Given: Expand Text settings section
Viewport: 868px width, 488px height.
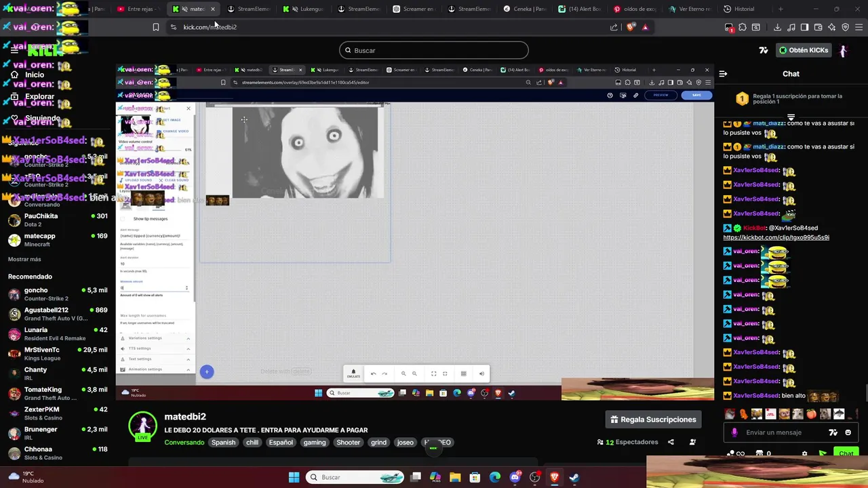Looking at the screenshot, I should pos(155,359).
